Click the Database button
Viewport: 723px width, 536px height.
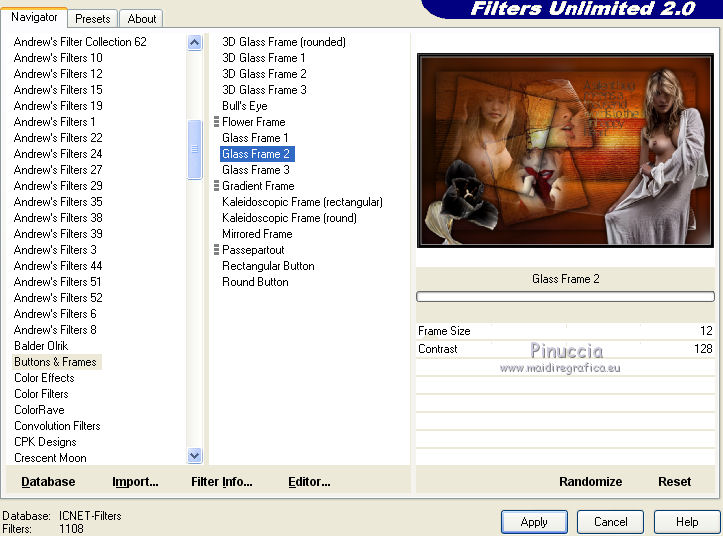pos(48,482)
